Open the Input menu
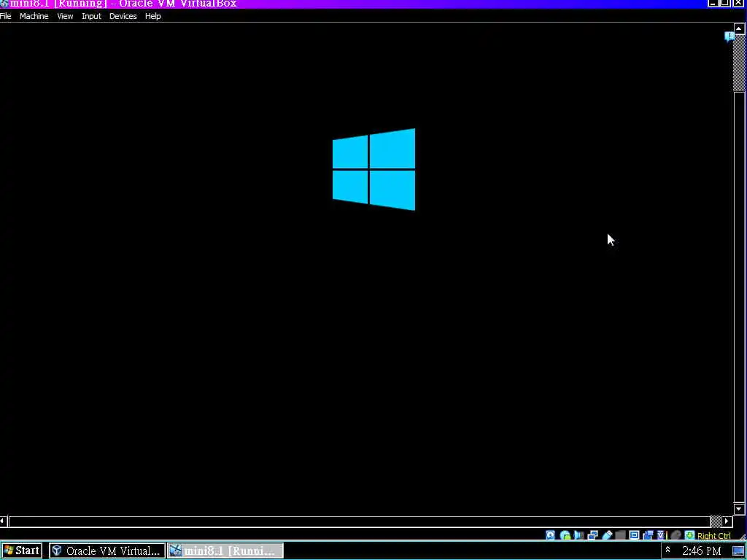Screen dimensions: 747x560 [91, 16]
